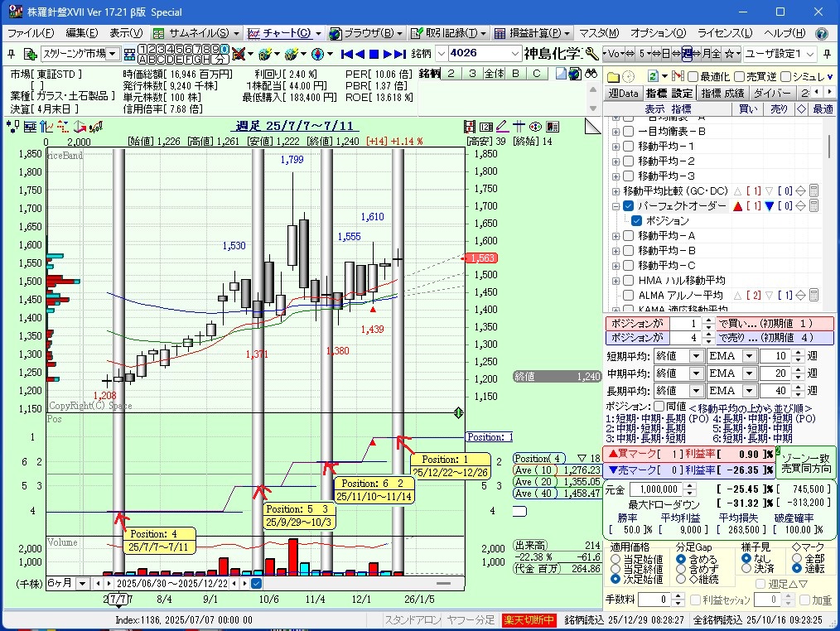Image resolution: width=840 pixels, height=631 pixels.
Task: Select the 当足始値 radio button
Action: point(615,559)
